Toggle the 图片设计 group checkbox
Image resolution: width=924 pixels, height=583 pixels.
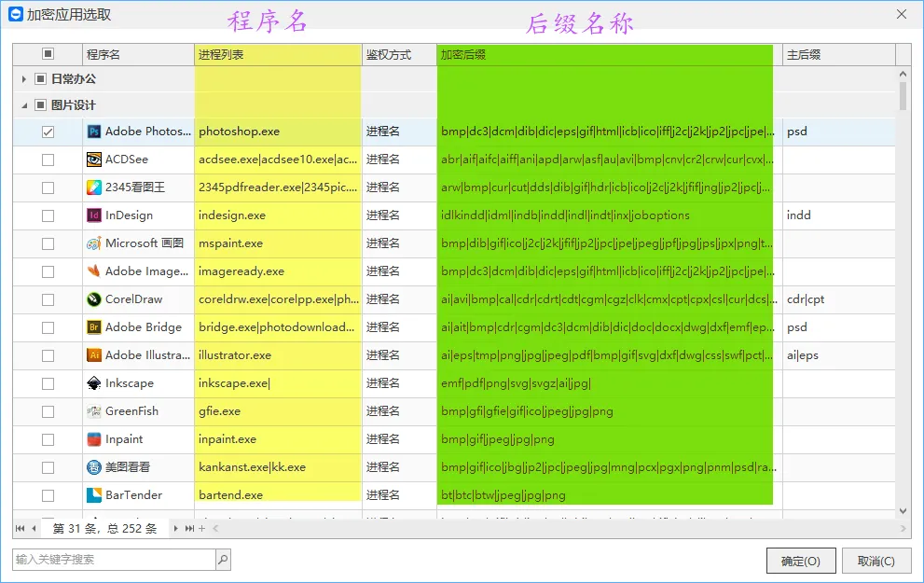(x=40, y=104)
